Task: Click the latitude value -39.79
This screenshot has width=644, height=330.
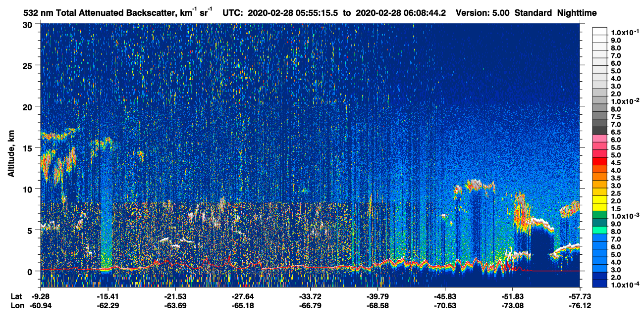Action: [x=377, y=296]
